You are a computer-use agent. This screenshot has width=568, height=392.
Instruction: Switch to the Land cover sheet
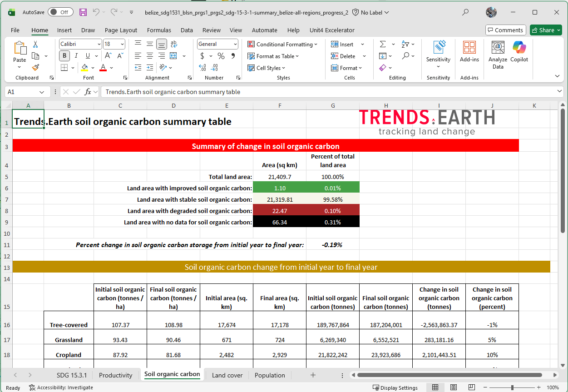tap(227, 375)
